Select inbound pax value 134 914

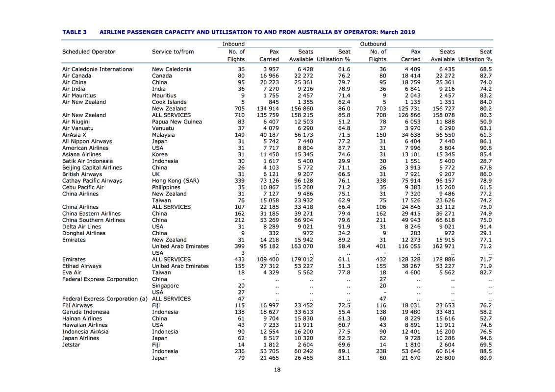tap(268, 109)
